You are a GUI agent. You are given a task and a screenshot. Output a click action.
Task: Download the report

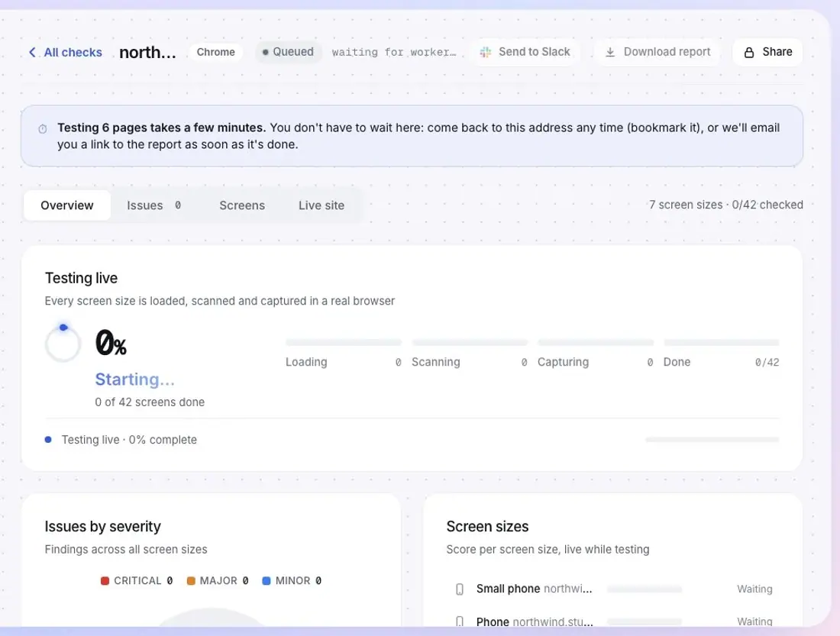coord(657,52)
